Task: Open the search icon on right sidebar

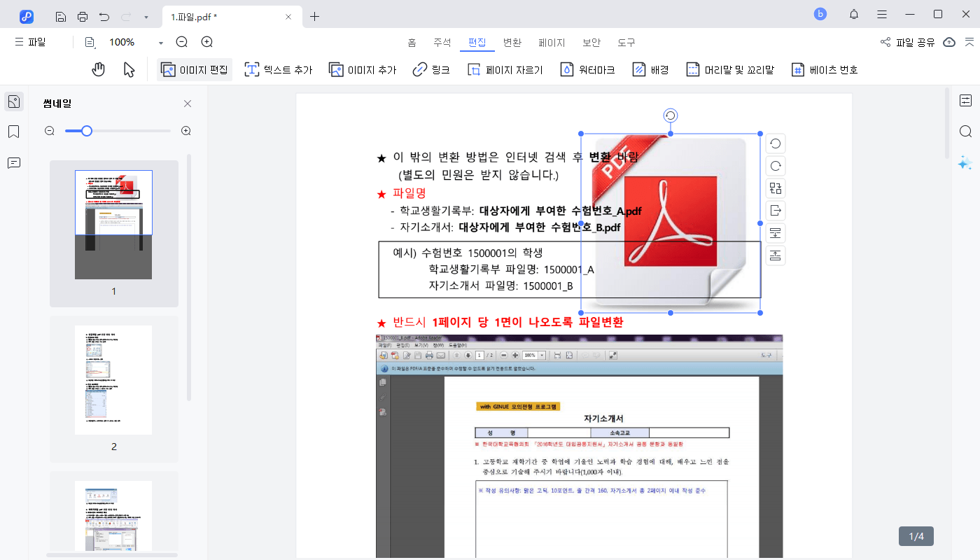Action: click(966, 132)
